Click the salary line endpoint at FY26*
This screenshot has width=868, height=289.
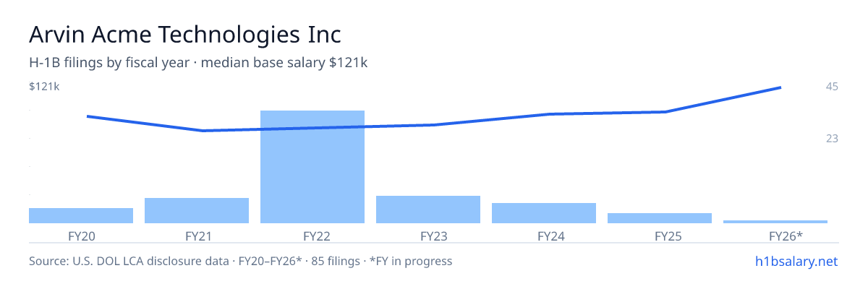[x=780, y=87]
